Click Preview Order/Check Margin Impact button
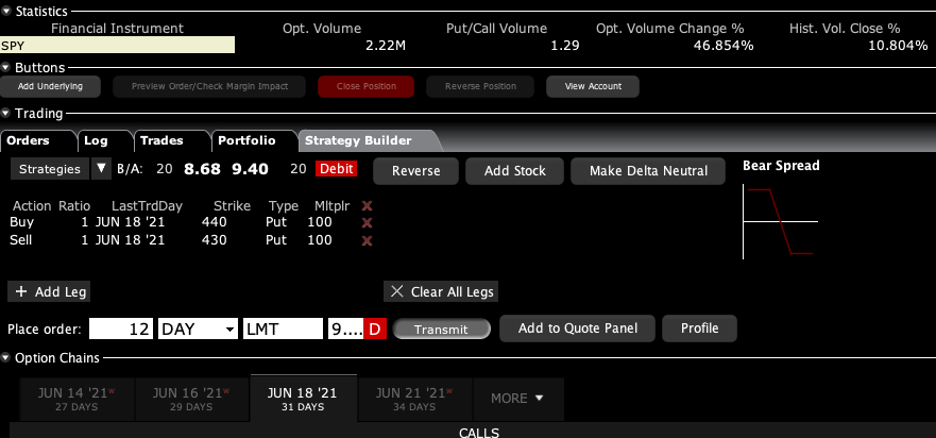 tap(210, 87)
